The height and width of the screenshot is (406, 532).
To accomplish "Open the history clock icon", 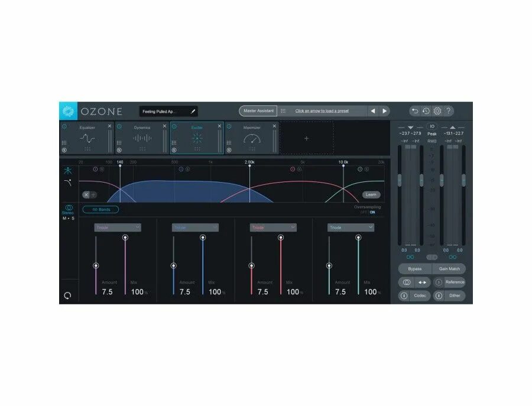I will tap(426, 111).
